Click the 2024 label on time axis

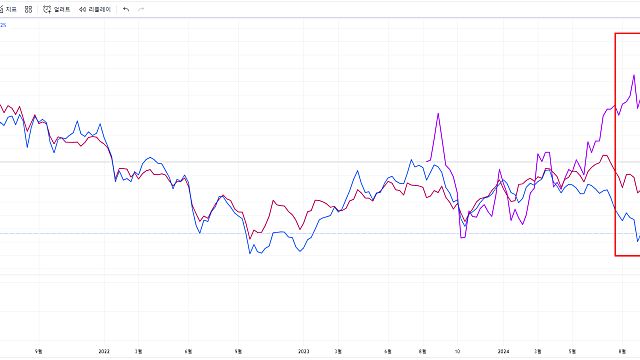tap(503, 351)
